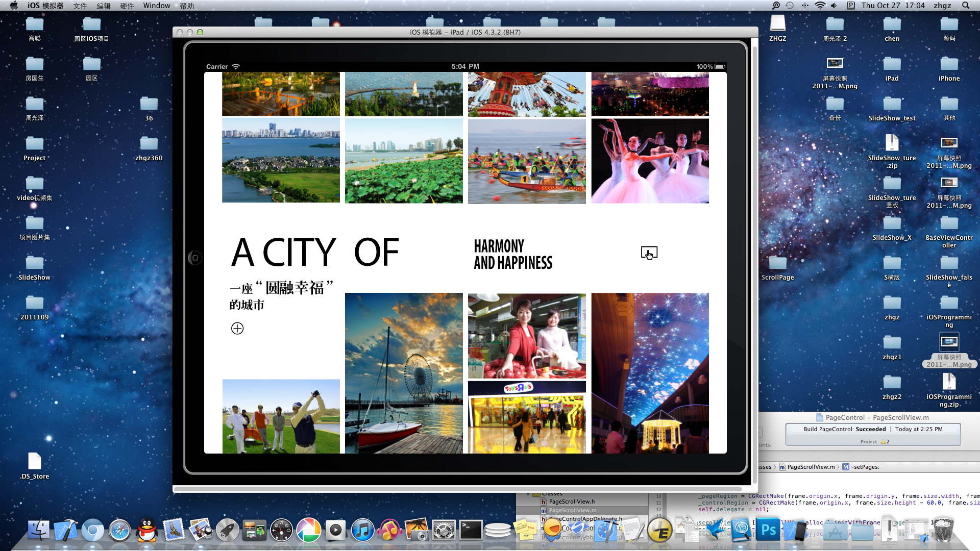
Task: Collapse the Classes group disclosure triangle
Action: pos(528,494)
